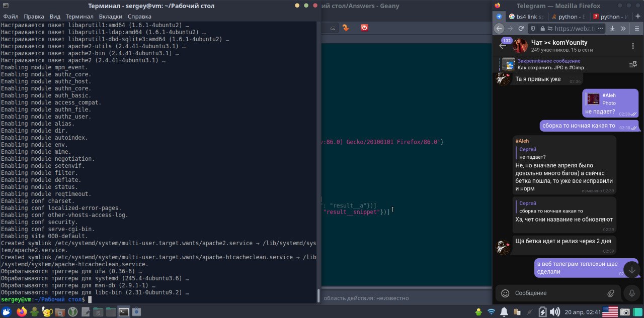This screenshot has height=318, width=644.
Task: Switch to Terminal via taskbar icon
Action: tap(123, 311)
